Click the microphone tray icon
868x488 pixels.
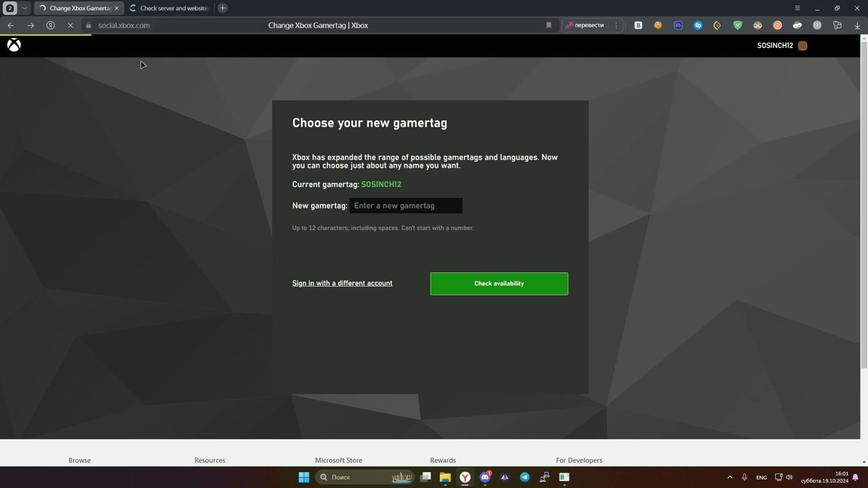pyautogui.click(x=745, y=477)
